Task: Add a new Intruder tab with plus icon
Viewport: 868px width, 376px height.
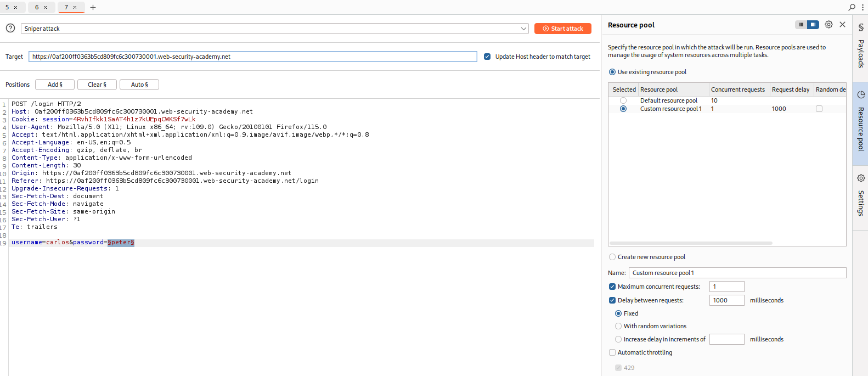Action: [93, 7]
